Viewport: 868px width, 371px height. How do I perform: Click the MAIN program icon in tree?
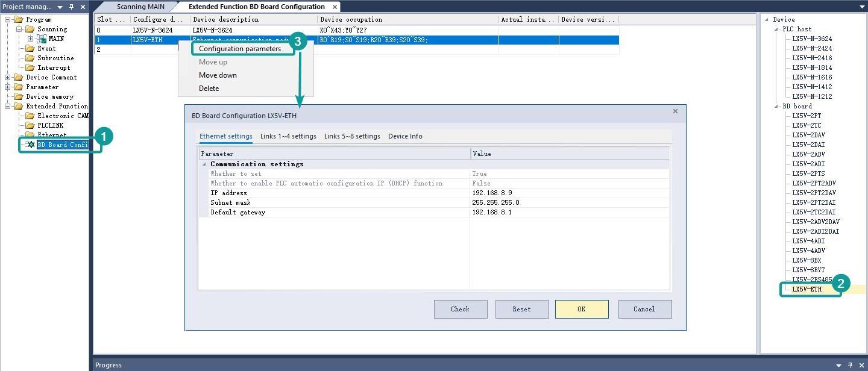[42, 39]
